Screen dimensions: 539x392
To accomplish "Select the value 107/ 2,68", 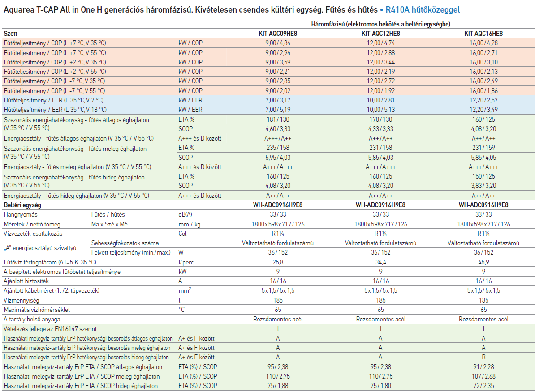I will coord(483,376).
